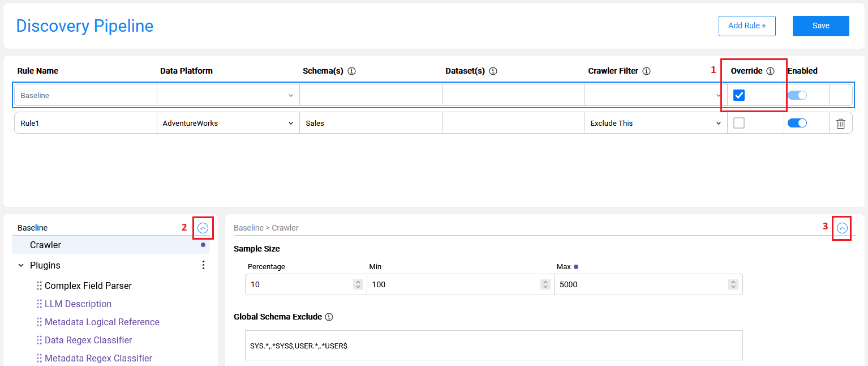Click the Baseline Schema(s) field
The image size is (868, 366).
pyautogui.click(x=371, y=95)
